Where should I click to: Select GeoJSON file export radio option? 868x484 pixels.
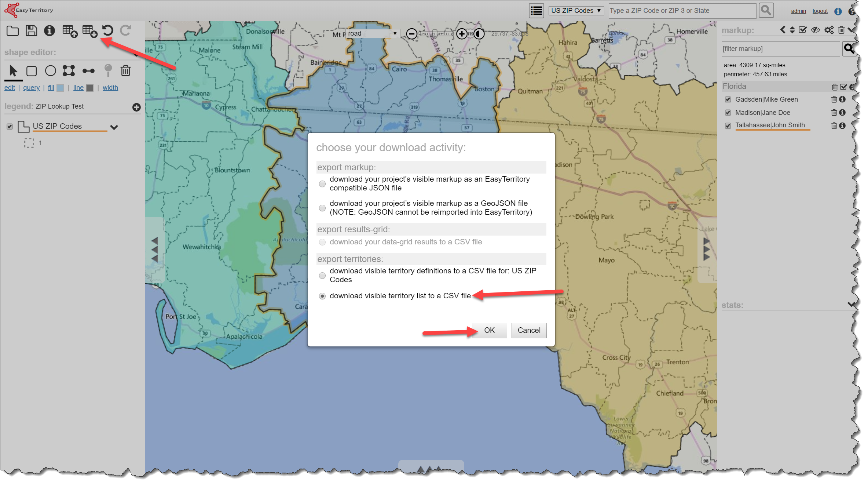point(322,208)
